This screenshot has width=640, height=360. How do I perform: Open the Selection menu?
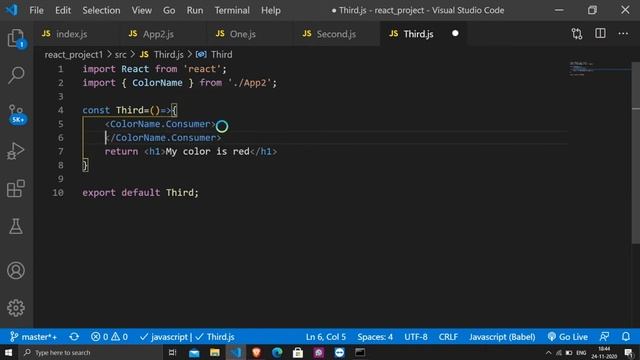coord(101,10)
